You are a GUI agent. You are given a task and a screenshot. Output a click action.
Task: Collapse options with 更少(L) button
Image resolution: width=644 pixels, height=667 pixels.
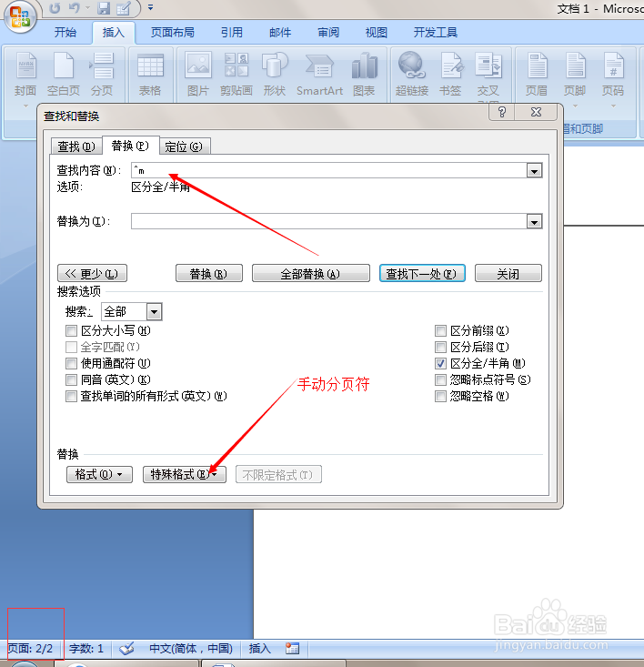coord(92,274)
